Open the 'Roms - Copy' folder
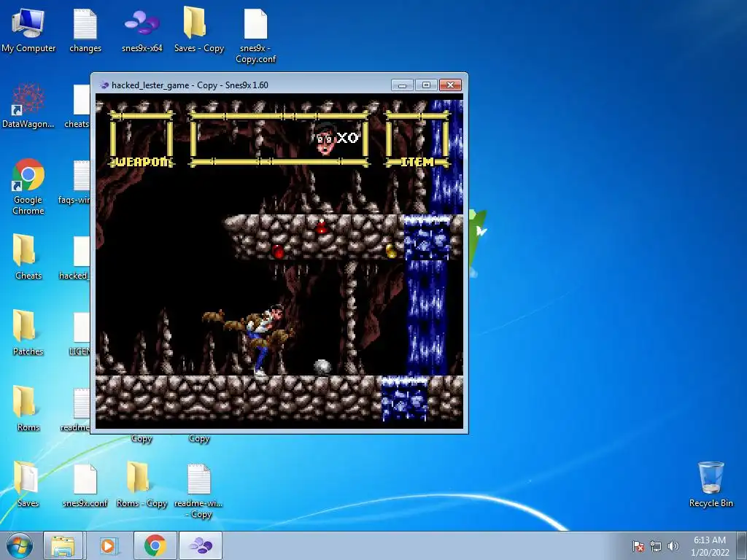747x560 pixels. (x=142, y=484)
